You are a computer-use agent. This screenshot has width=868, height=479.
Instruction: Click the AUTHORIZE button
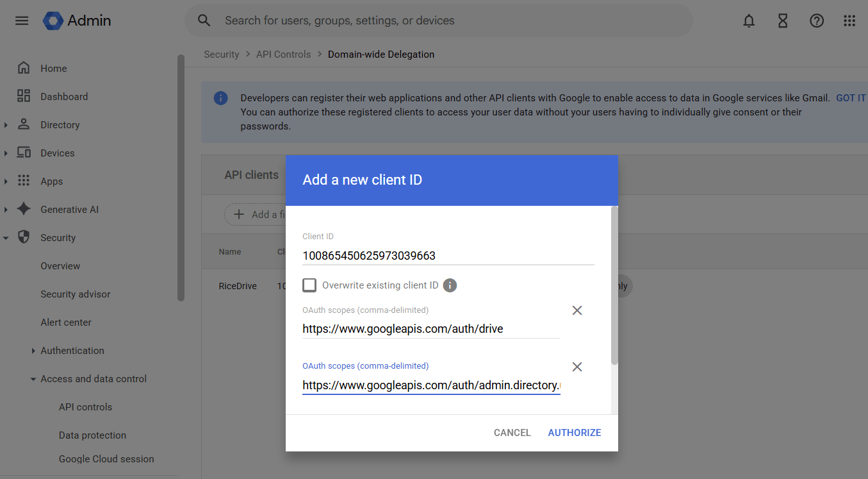575,433
